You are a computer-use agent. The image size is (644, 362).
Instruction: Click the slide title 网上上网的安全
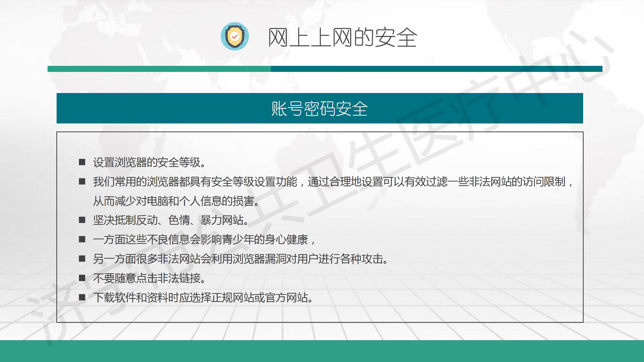[342, 38]
